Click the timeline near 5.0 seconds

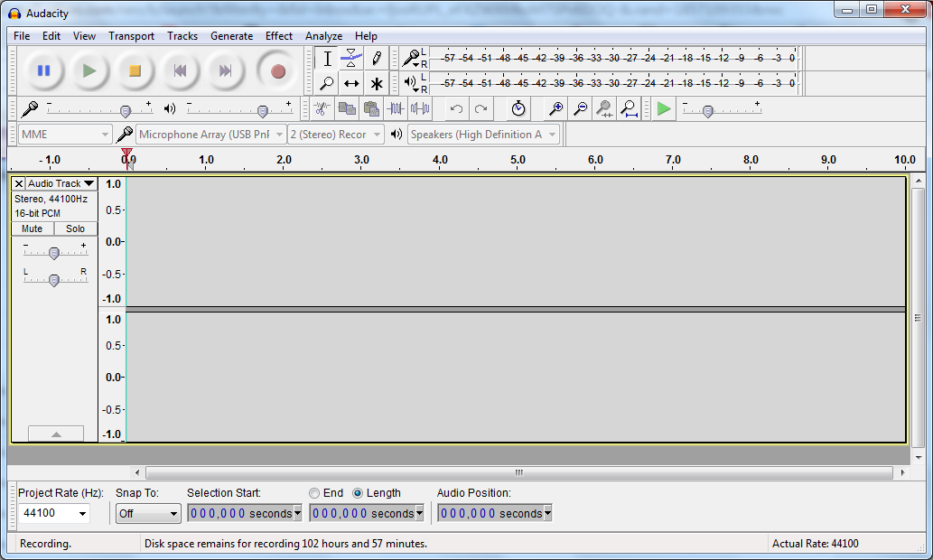tap(518, 160)
